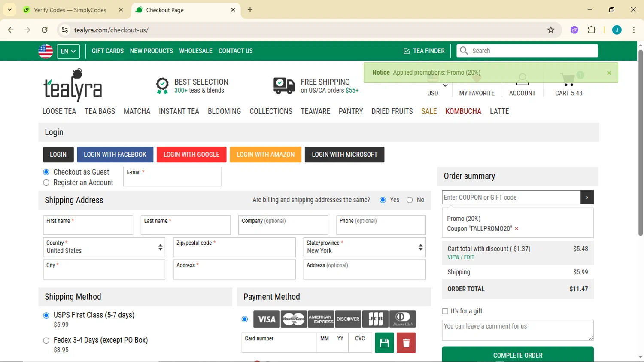
Task: Select Fedex 3-4 Days shipping
Action: click(46, 341)
